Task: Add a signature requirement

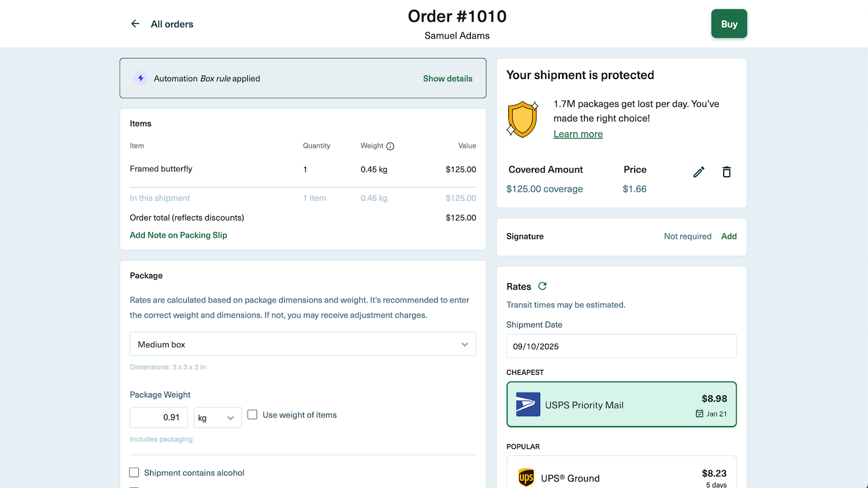Action: tap(729, 236)
